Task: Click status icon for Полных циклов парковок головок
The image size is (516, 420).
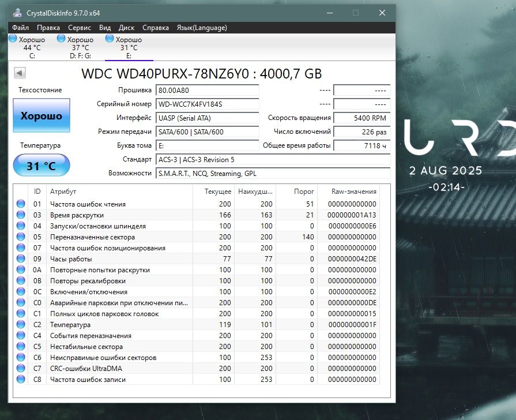Action: coord(21,313)
